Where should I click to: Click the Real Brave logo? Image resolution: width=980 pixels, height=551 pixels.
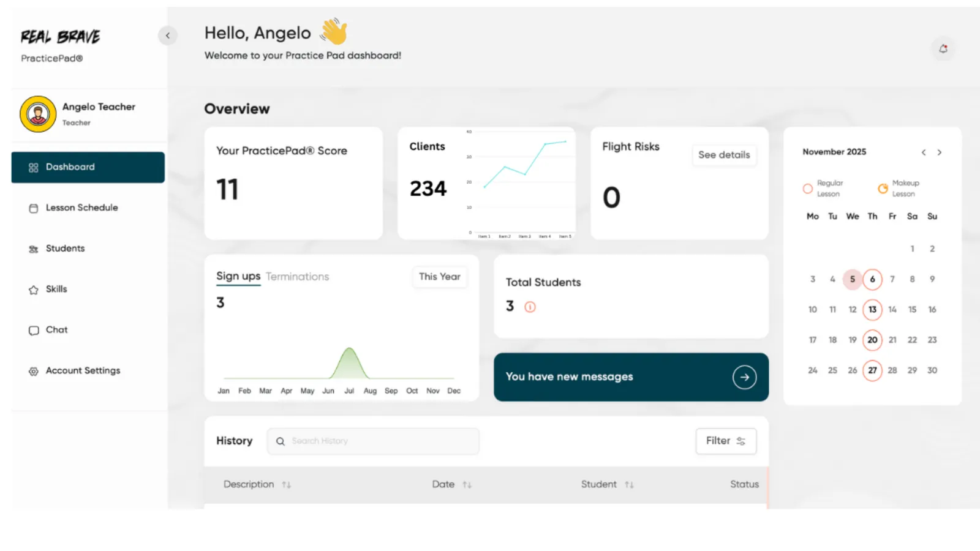60,37
